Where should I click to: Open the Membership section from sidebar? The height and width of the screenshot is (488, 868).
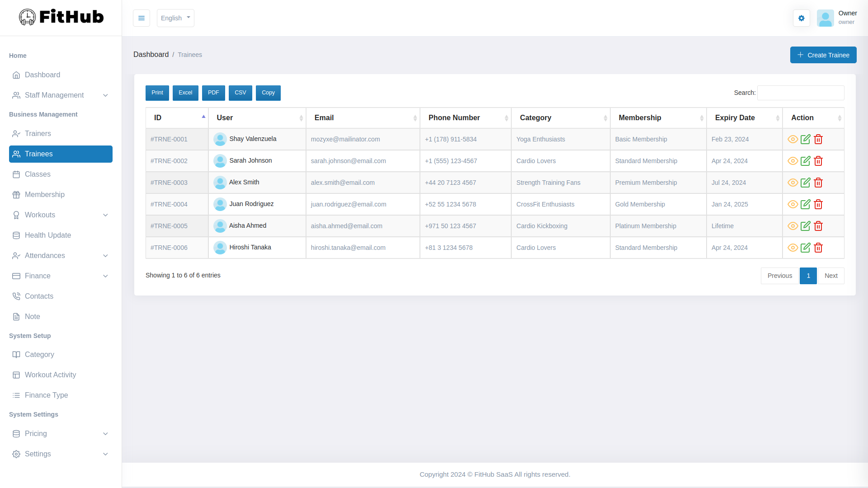click(x=45, y=194)
